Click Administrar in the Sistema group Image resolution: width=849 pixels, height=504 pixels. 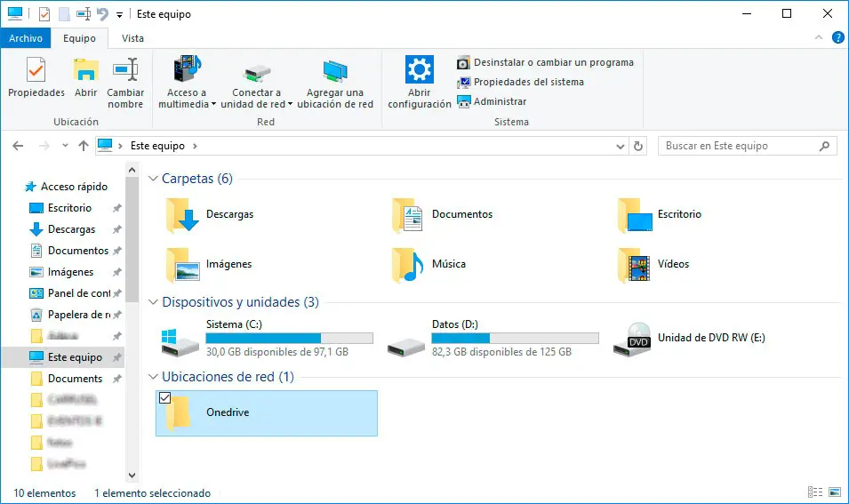pyautogui.click(x=492, y=101)
